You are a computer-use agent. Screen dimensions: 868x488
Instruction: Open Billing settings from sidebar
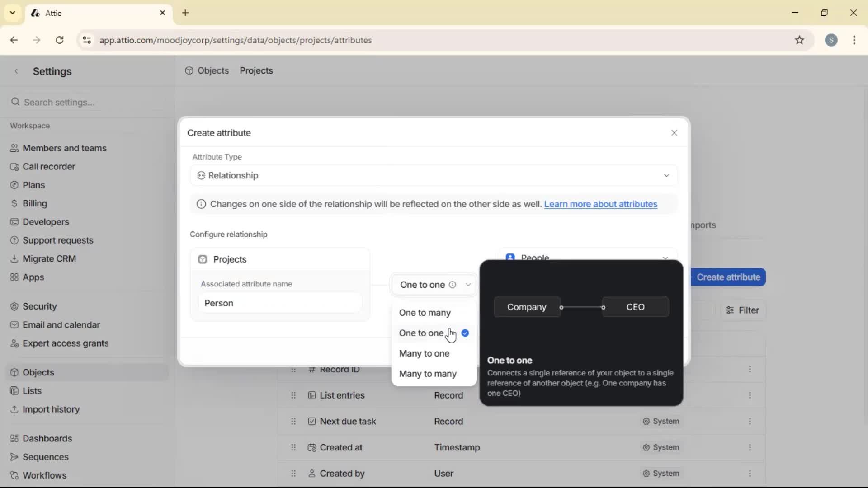[34, 203]
